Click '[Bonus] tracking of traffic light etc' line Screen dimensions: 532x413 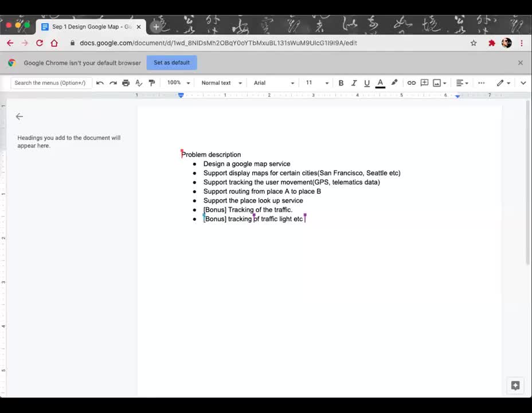coord(253,219)
